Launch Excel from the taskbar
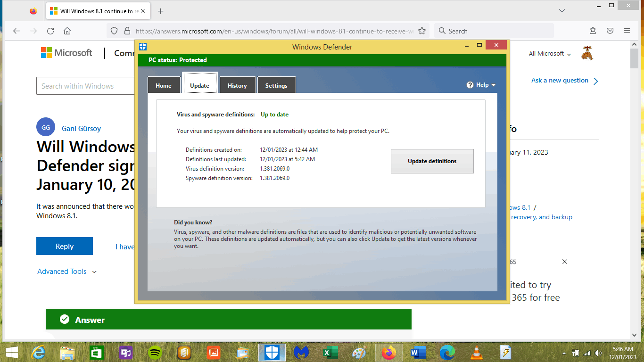The height and width of the screenshot is (362, 644). 330,352
